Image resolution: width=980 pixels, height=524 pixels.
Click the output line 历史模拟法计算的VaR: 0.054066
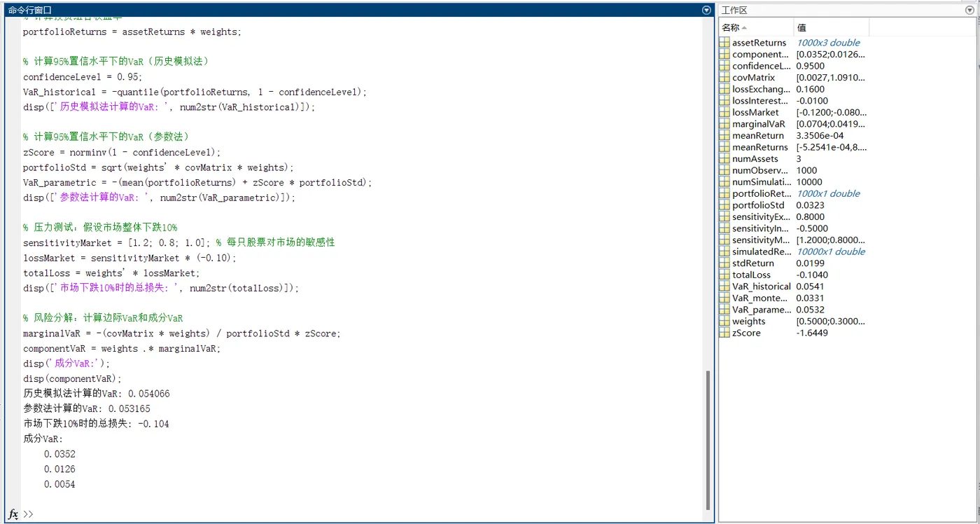[97, 394]
